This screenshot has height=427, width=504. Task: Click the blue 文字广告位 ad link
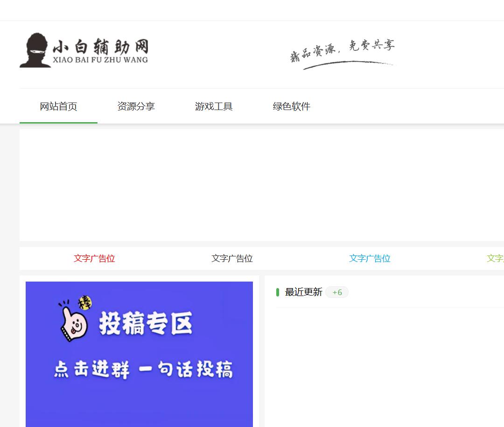(x=370, y=258)
